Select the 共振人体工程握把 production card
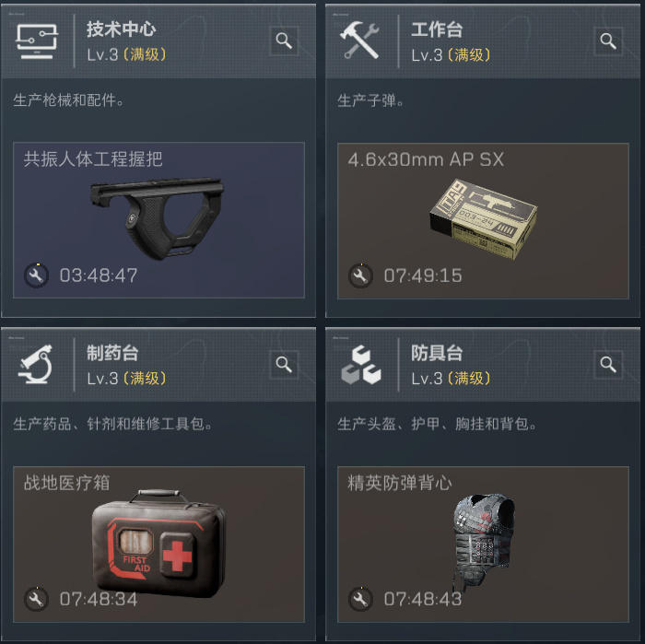This screenshot has height=644, width=645. point(158,220)
